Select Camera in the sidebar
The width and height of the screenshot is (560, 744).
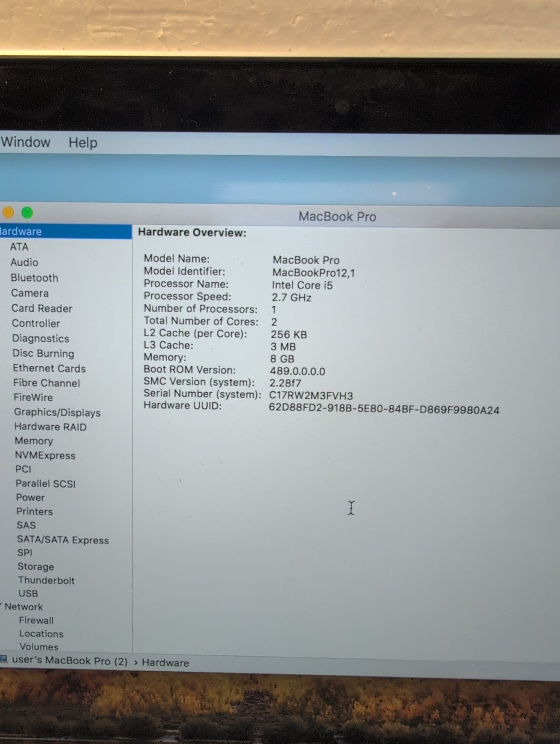(x=30, y=293)
